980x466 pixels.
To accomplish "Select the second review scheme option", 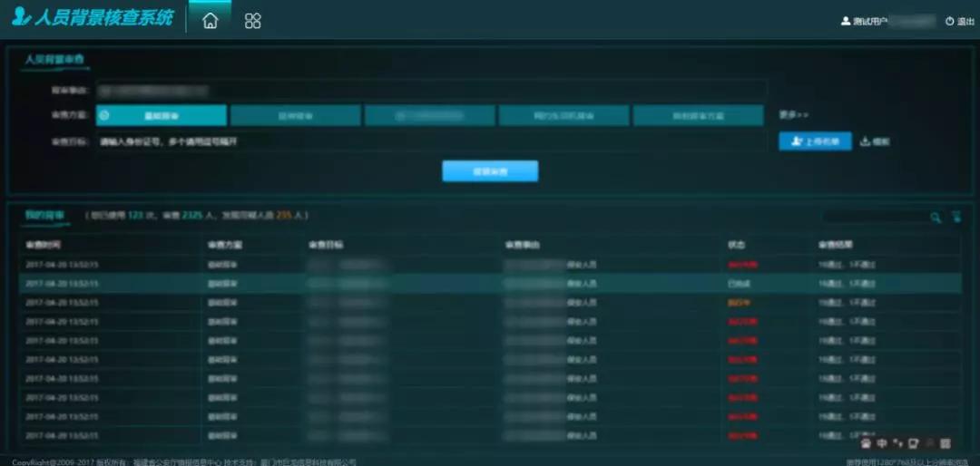I will coord(295,116).
